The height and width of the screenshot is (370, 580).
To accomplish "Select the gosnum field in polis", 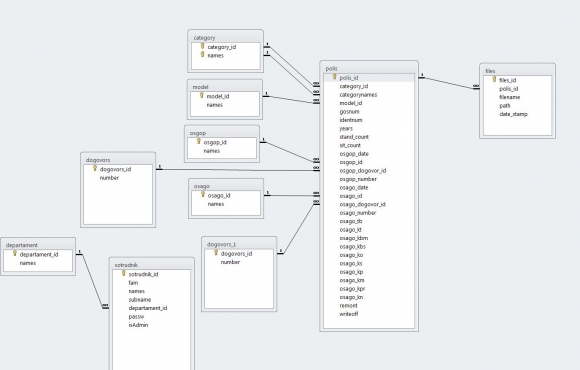I will [x=350, y=111].
